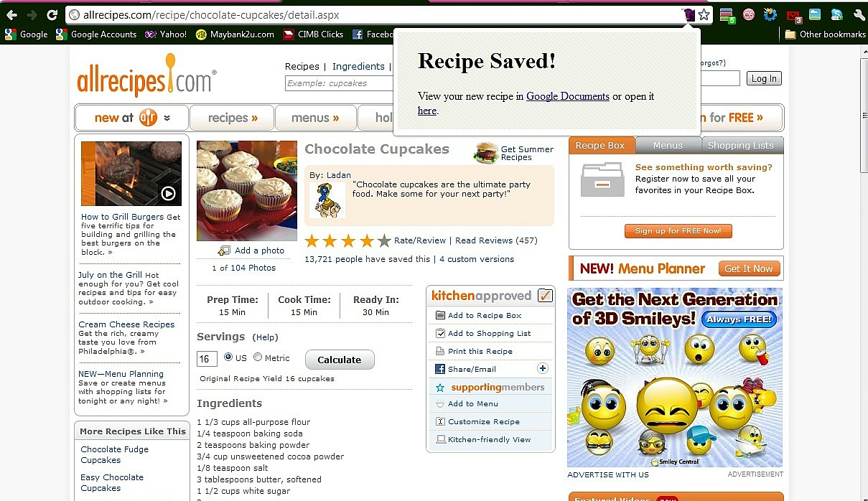Screen dimensions: 868x501
Task: Select the Metric radio button
Action: (258, 357)
